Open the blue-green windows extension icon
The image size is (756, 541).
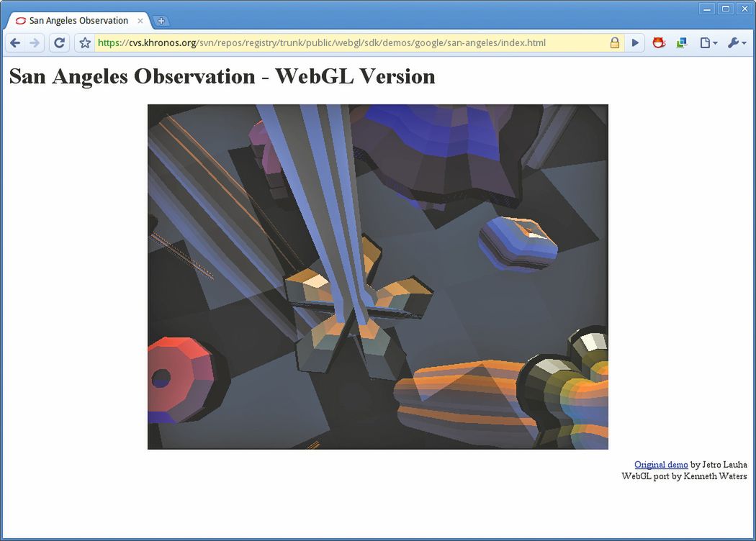click(x=681, y=43)
